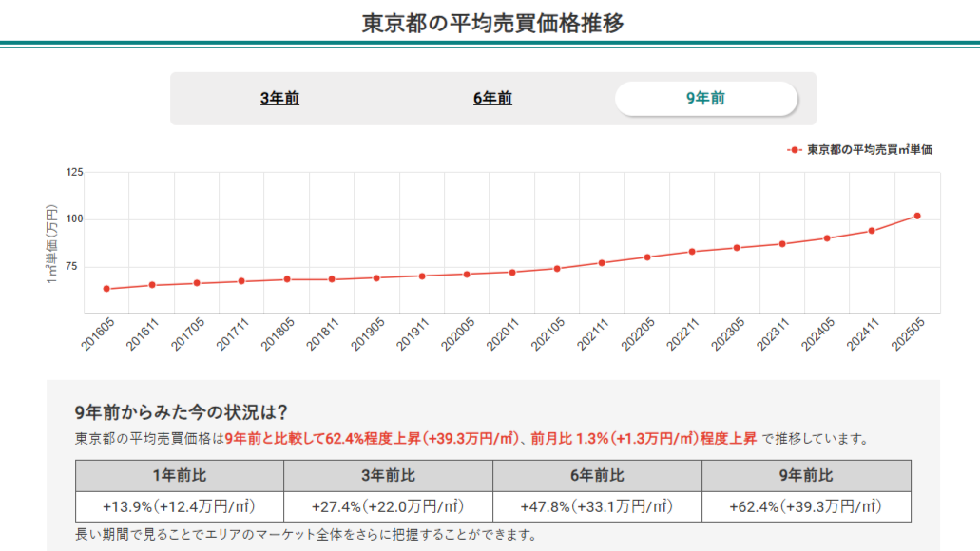
Task: Click the 202105 data point marker
Action: tap(557, 269)
